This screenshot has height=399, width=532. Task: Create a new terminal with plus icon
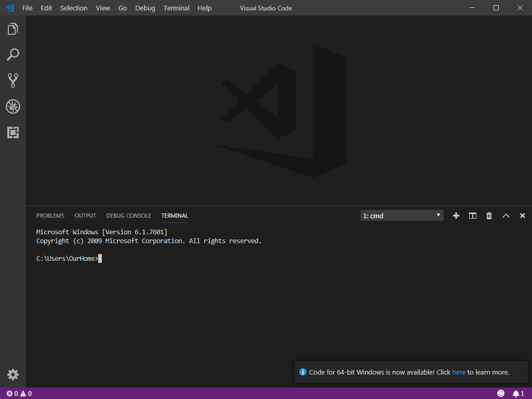pos(456,216)
